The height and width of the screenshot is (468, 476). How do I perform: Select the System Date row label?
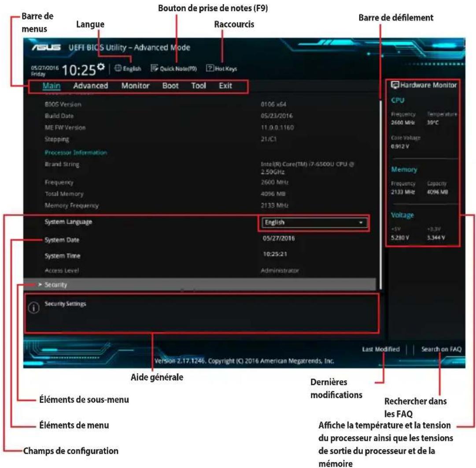tap(62, 240)
